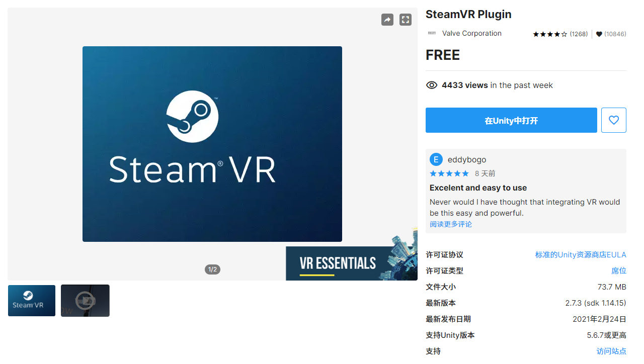Click eddybogo's avatar letter E
Screen dimensions: 644x364
(436, 159)
